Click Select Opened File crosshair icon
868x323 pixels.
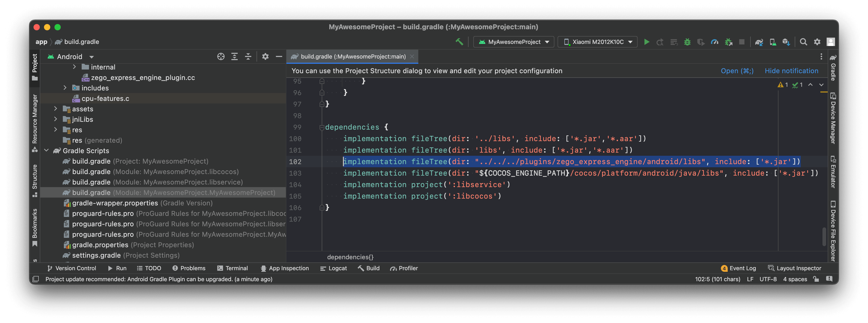[x=221, y=56]
